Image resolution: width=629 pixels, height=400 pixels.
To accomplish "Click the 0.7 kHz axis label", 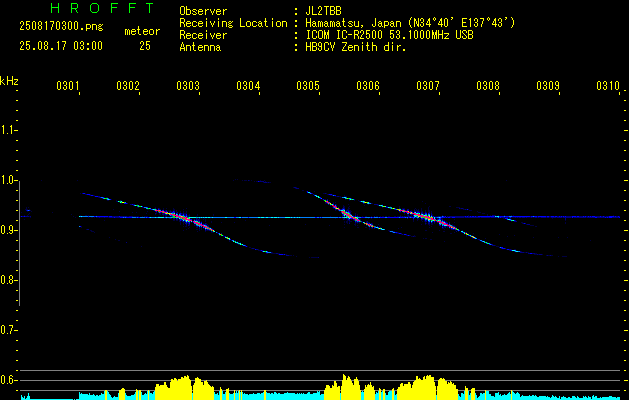I will tap(8, 330).
